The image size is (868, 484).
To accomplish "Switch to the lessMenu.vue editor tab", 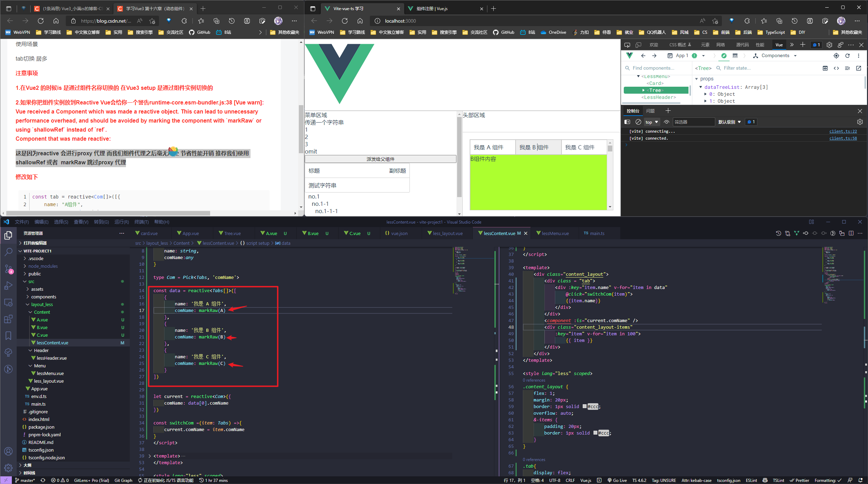I will click(555, 233).
